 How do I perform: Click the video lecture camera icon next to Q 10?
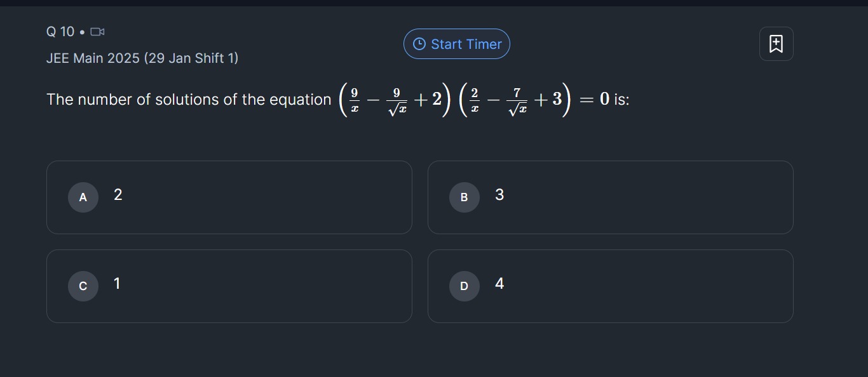click(x=97, y=31)
